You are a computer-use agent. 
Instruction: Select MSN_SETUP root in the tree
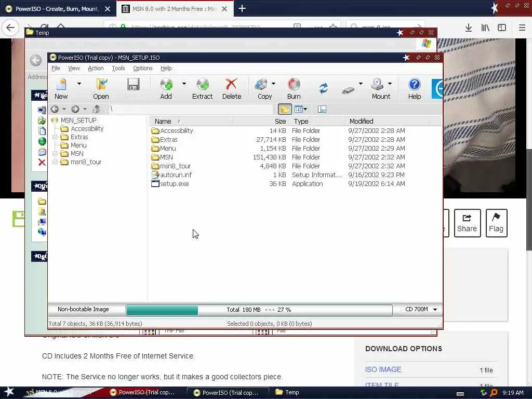78,120
